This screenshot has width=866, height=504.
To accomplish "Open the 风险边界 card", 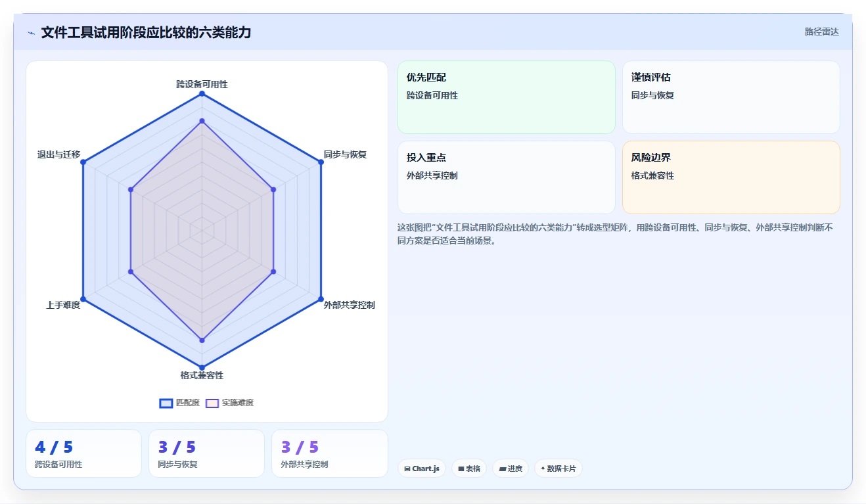I will (x=731, y=177).
